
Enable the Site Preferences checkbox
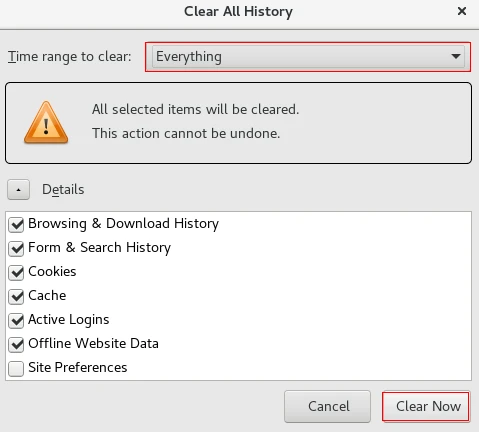[x=16, y=369]
